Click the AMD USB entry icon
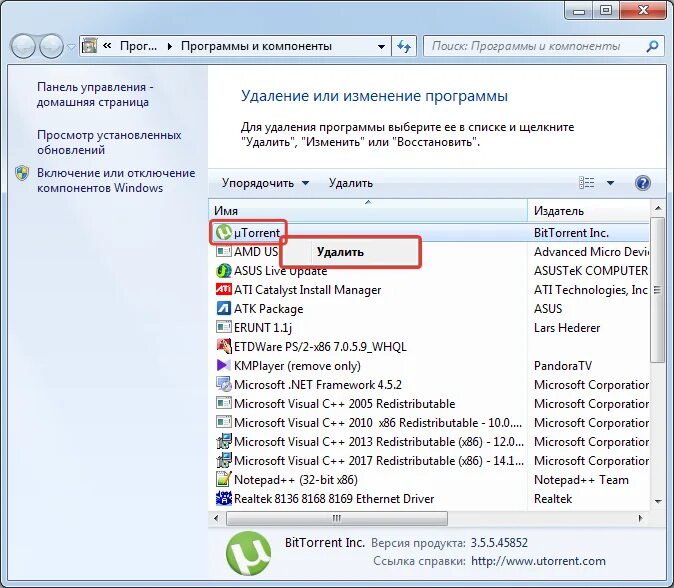The height and width of the screenshot is (588, 674). [224, 251]
